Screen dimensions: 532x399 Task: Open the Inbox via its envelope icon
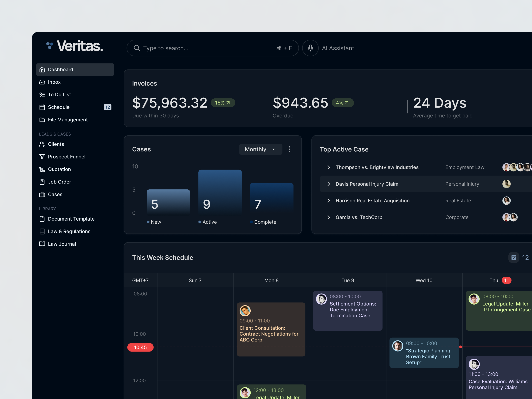[x=42, y=82]
